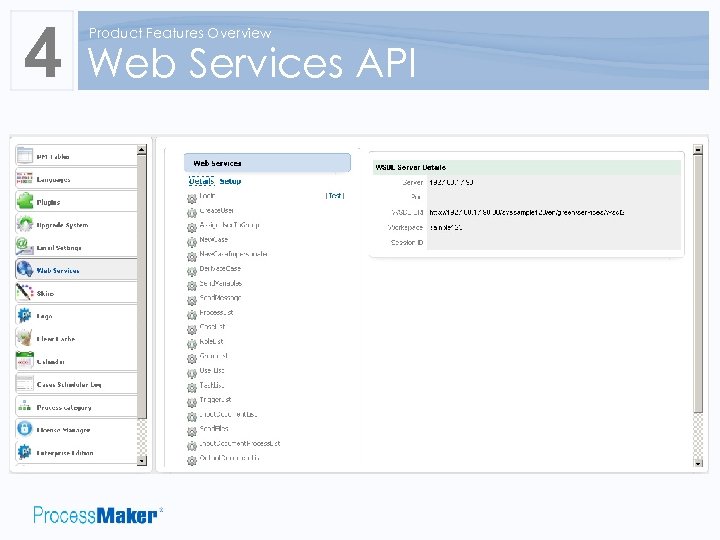Select the InputDocumentProcessList entry
This screenshot has height=540, width=720.
pos(240,443)
